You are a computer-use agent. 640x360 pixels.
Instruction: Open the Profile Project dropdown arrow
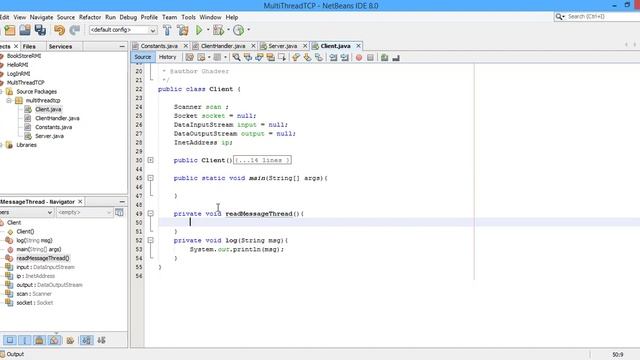pos(249,30)
